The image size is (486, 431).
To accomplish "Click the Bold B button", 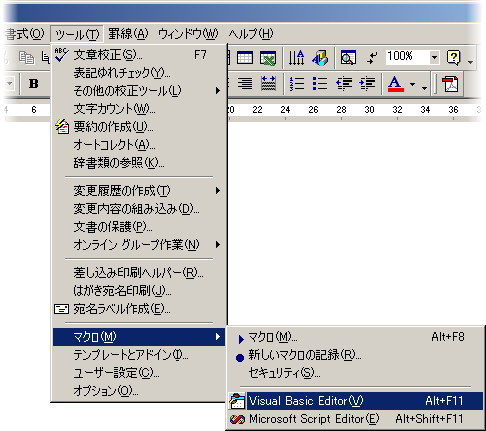I will pyautogui.click(x=33, y=83).
